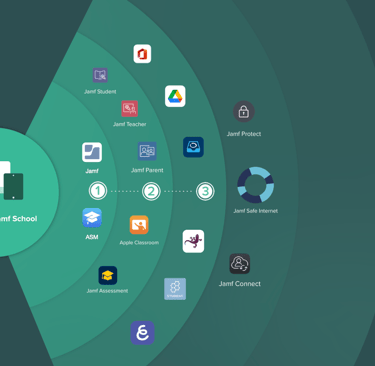Select the Jamf Parent icon
Image resolution: width=375 pixels, height=366 pixels.
pyautogui.click(x=147, y=151)
